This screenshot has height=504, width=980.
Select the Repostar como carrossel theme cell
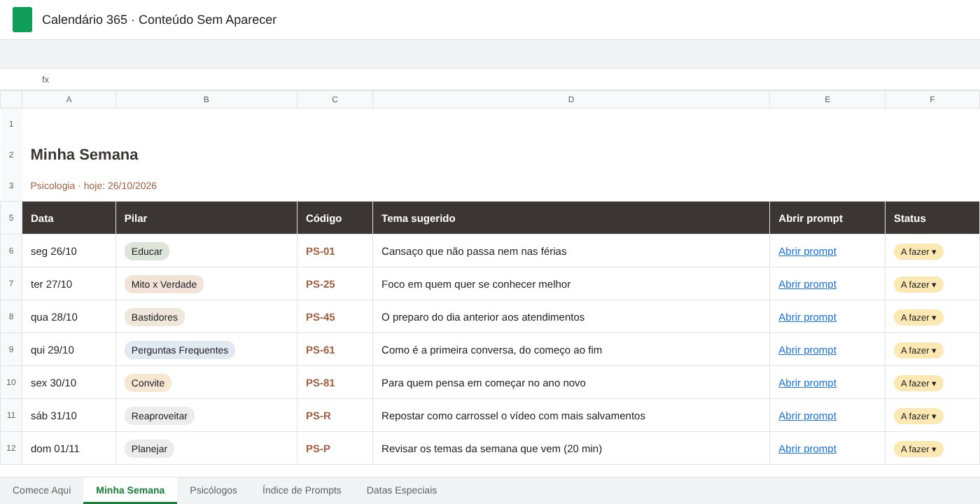pyautogui.click(x=571, y=415)
